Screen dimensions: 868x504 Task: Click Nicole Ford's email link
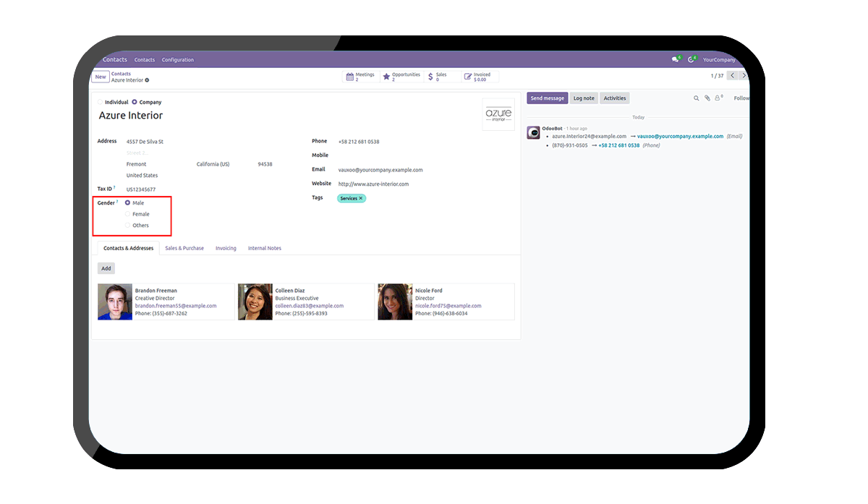[448, 306]
